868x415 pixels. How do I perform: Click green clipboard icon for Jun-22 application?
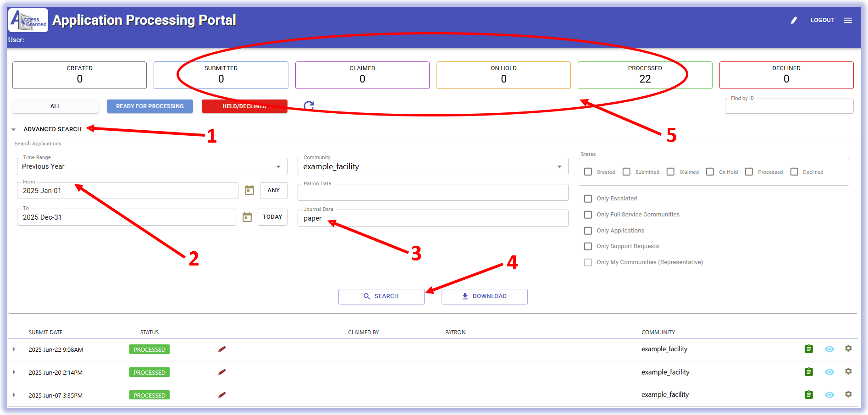click(809, 349)
